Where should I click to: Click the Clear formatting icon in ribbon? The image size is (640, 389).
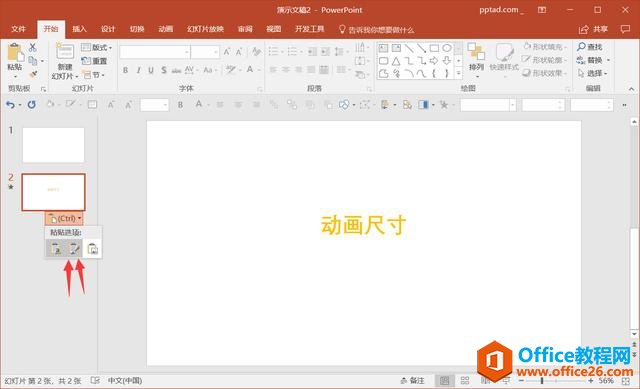tap(256, 51)
